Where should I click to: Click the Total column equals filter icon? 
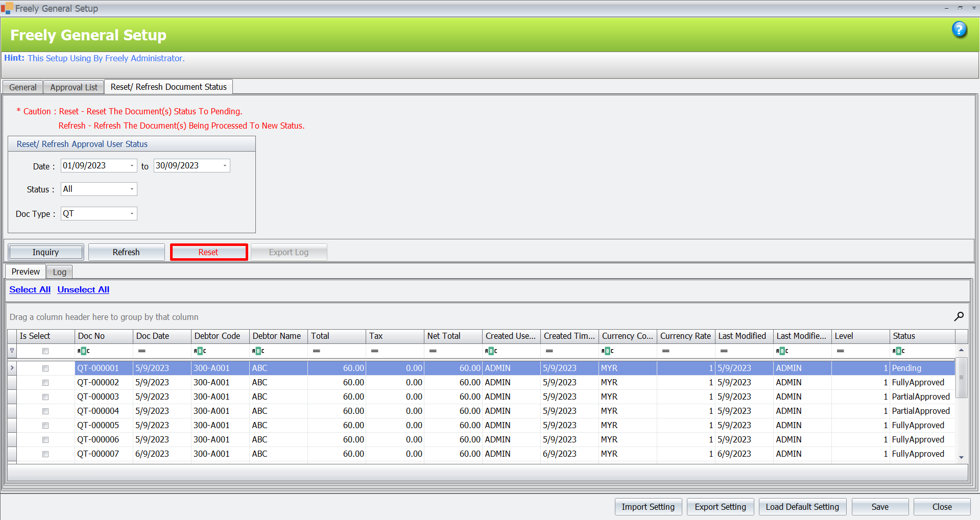pos(316,351)
